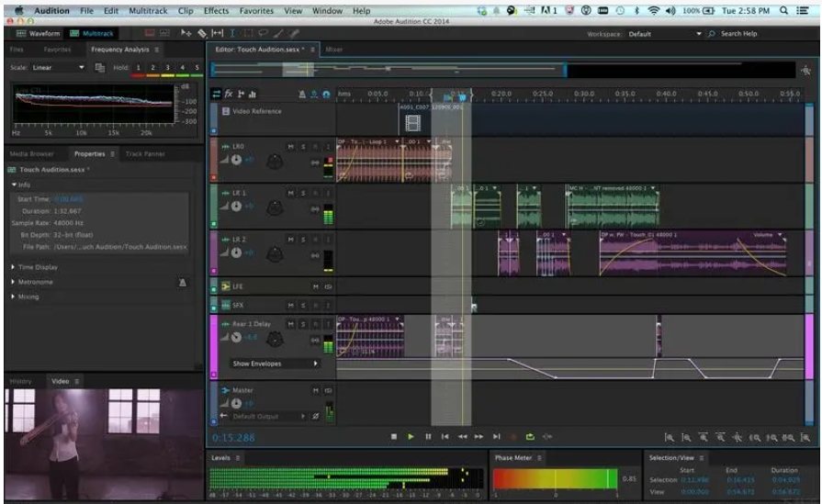Mute the LFE track
Screen dimensions: 822x504
click(316, 286)
